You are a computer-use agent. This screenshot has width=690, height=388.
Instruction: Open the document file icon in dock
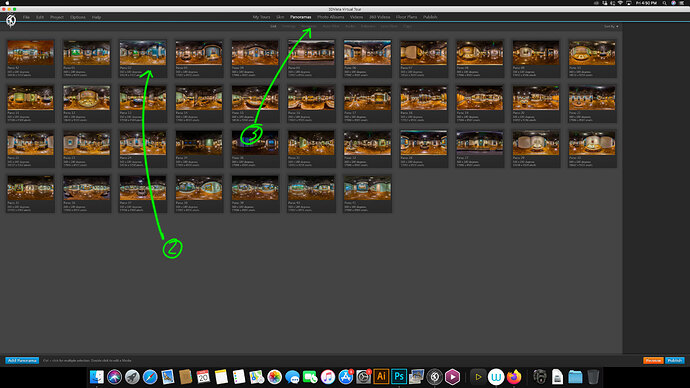point(557,377)
